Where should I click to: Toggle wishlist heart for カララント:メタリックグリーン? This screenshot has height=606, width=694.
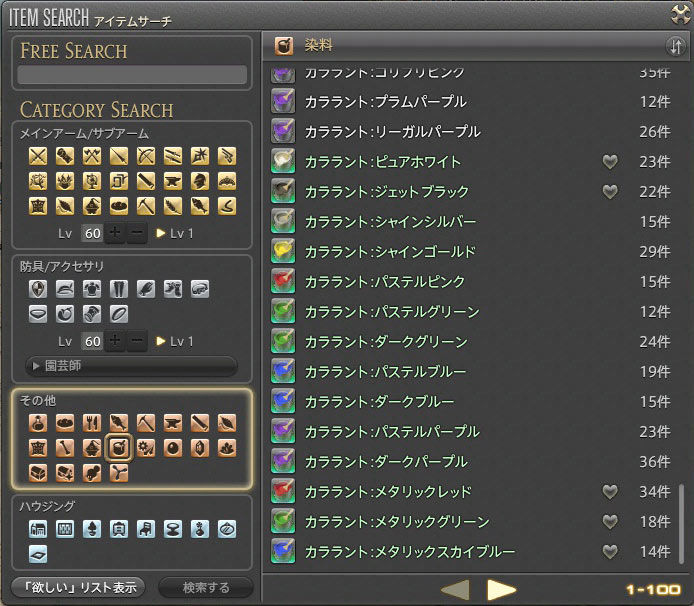click(x=610, y=521)
